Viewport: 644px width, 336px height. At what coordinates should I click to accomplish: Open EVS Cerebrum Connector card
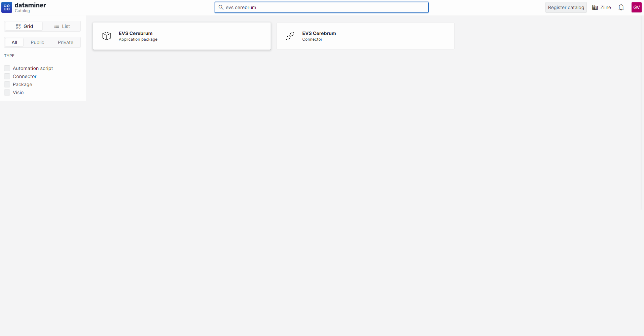365,36
